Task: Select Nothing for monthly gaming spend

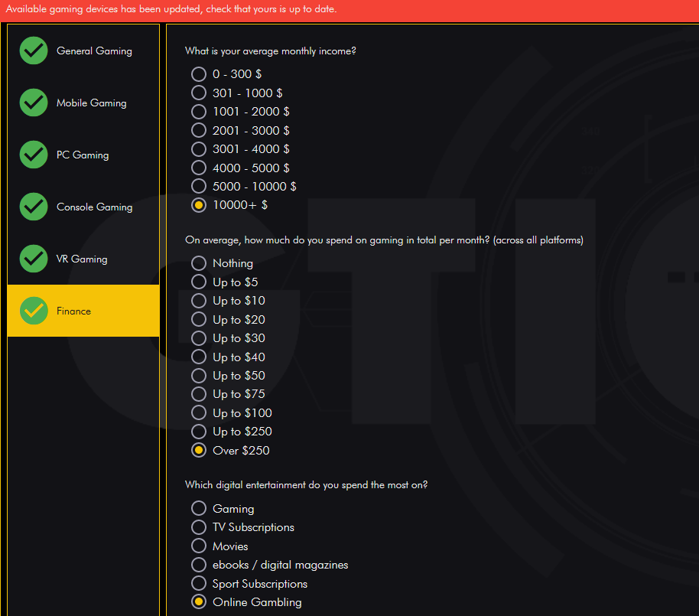Action: click(x=199, y=262)
